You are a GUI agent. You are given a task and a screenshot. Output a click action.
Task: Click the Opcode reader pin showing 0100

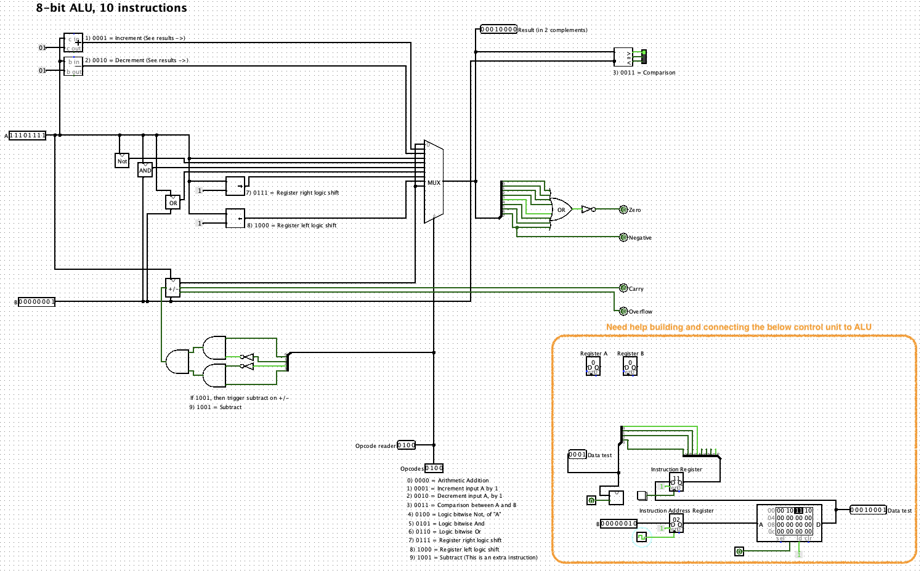[407, 445]
